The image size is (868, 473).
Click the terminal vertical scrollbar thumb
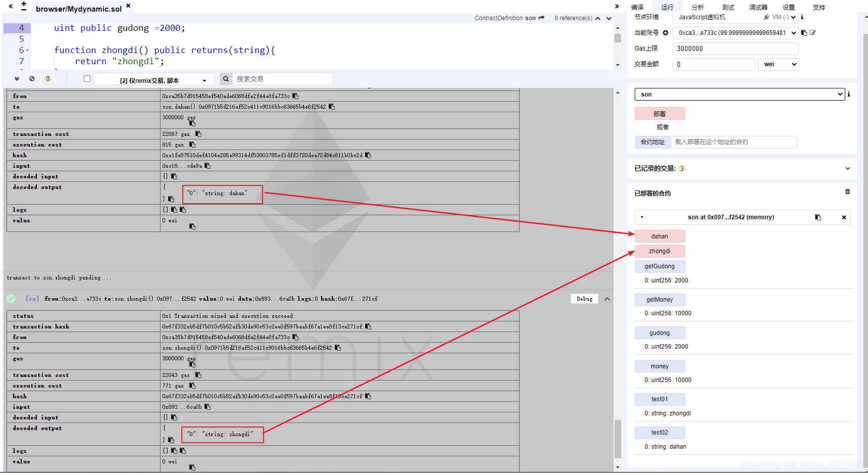coord(618,439)
